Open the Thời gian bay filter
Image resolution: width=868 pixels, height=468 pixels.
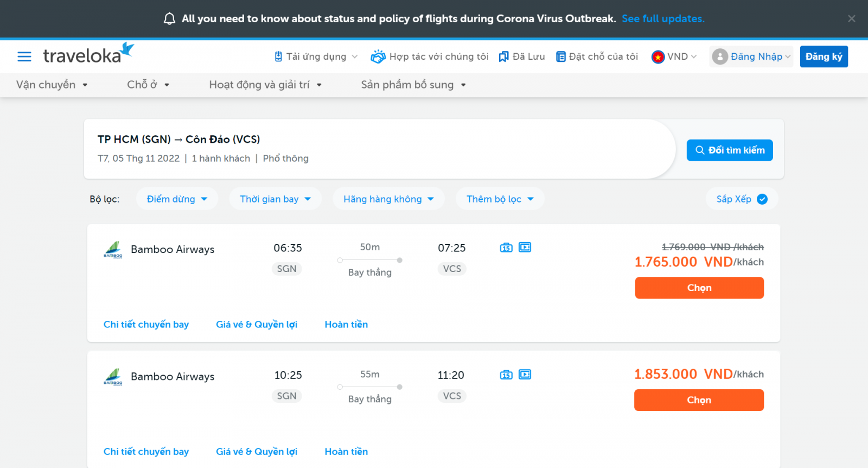(x=275, y=199)
